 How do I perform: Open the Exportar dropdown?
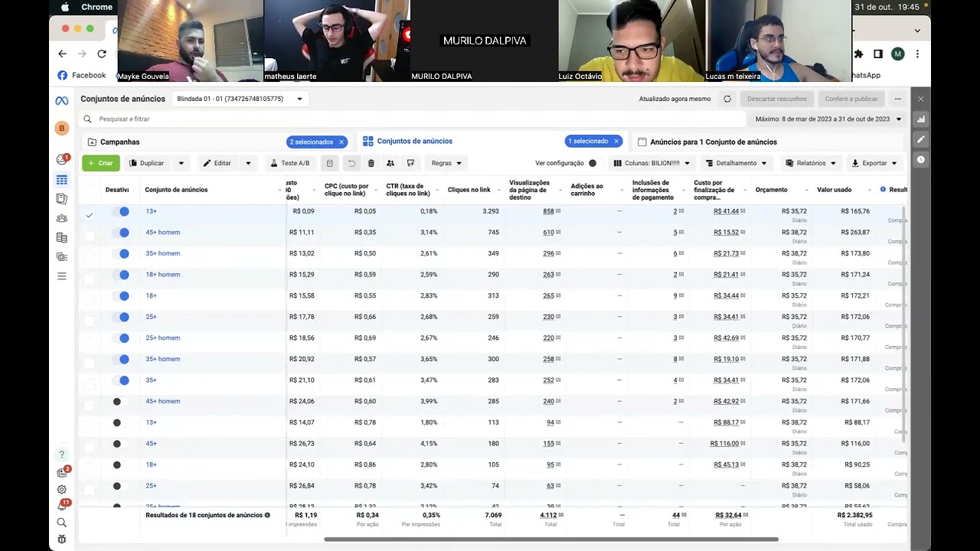pos(874,163)
